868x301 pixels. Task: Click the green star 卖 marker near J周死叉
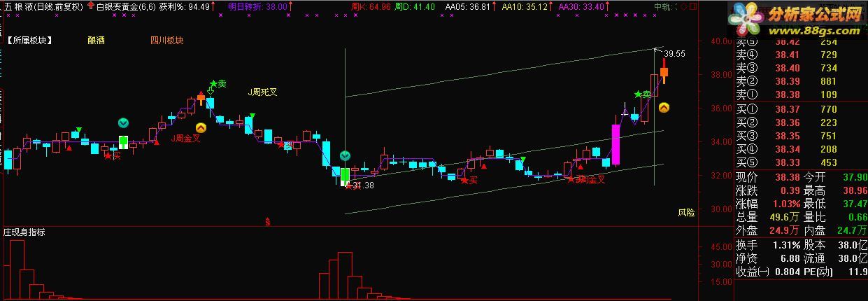tap(218, 83)
